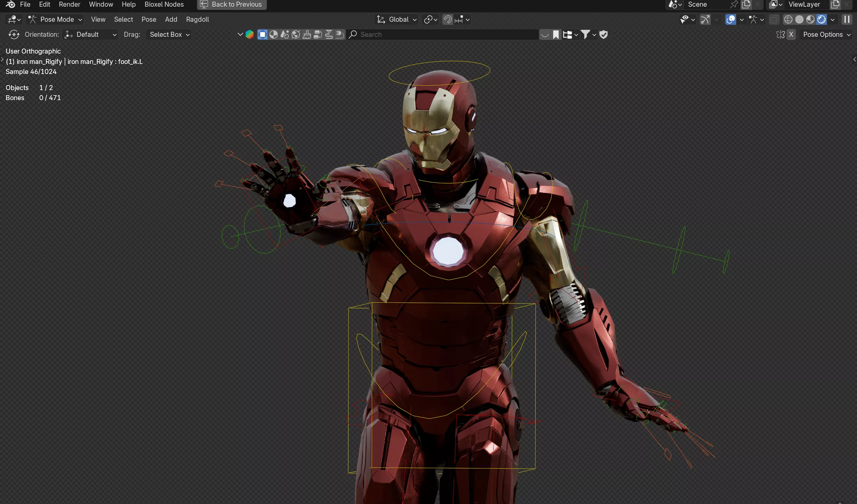Switch to wireframe viewport shading

(x=788, y=19)
